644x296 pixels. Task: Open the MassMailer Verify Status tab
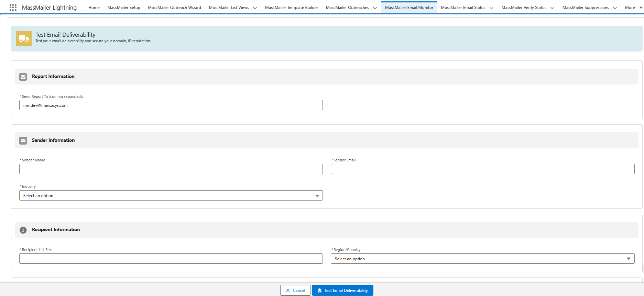click(x=524, y=8)
